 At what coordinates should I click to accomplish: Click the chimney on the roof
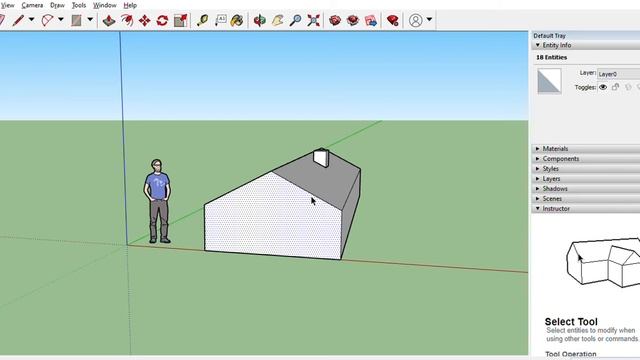coord(321,158)
